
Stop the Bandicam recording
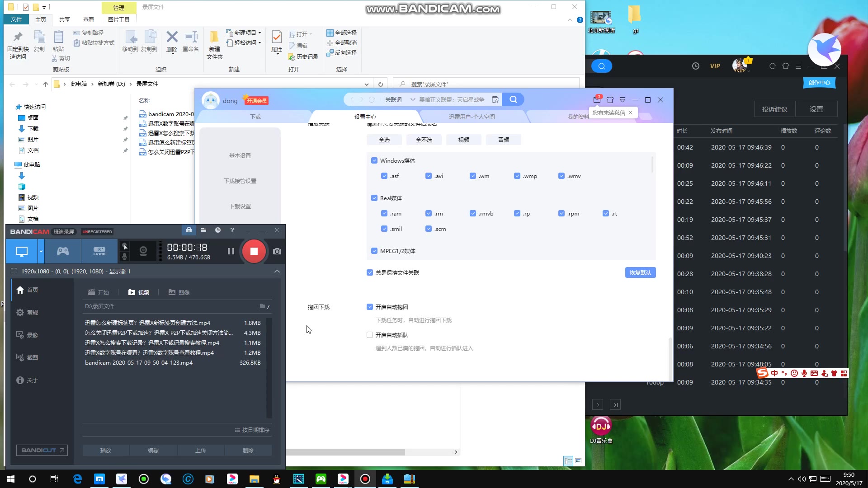254,251
